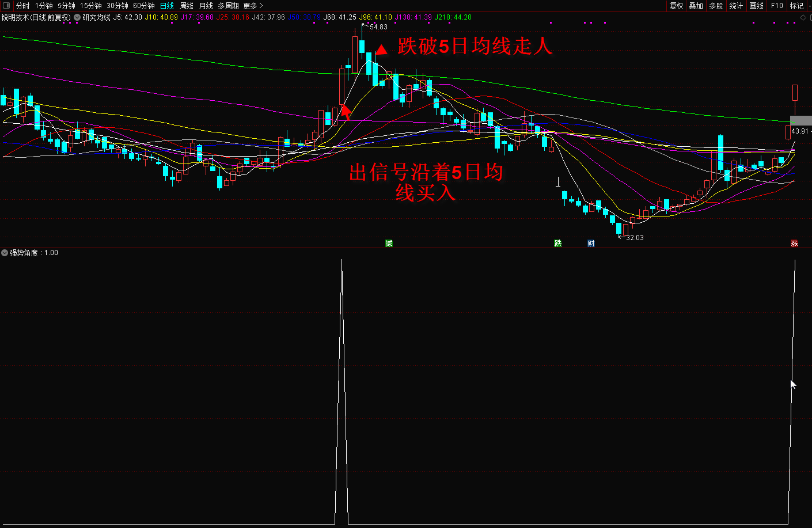Click the 研究均线 indicator name
812x528 pixels.
[96, 17]
